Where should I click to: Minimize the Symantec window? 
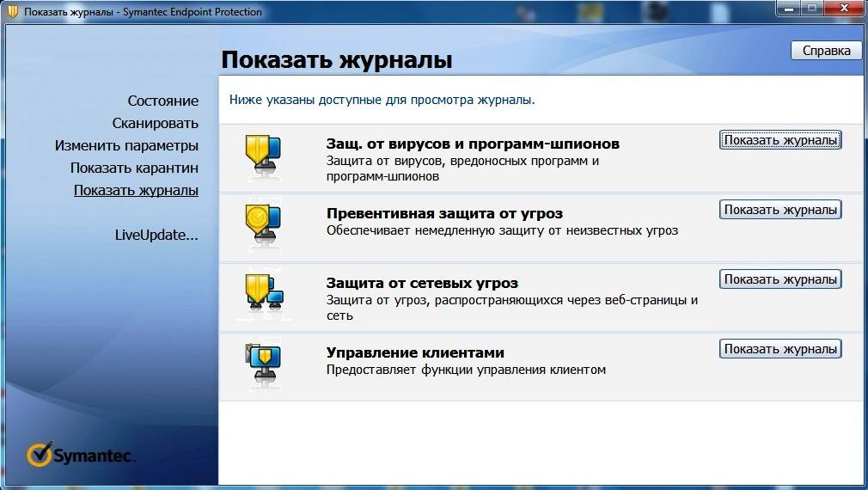tap(789, 9)
